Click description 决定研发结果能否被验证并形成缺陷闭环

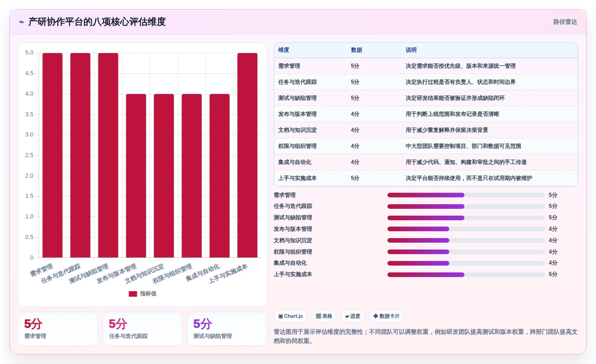(x=455, y=98)
